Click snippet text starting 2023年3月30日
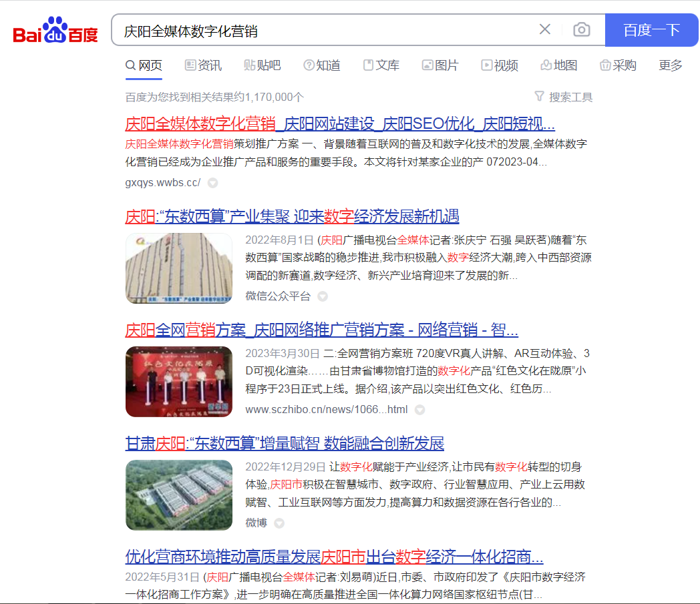 point(417,371)
